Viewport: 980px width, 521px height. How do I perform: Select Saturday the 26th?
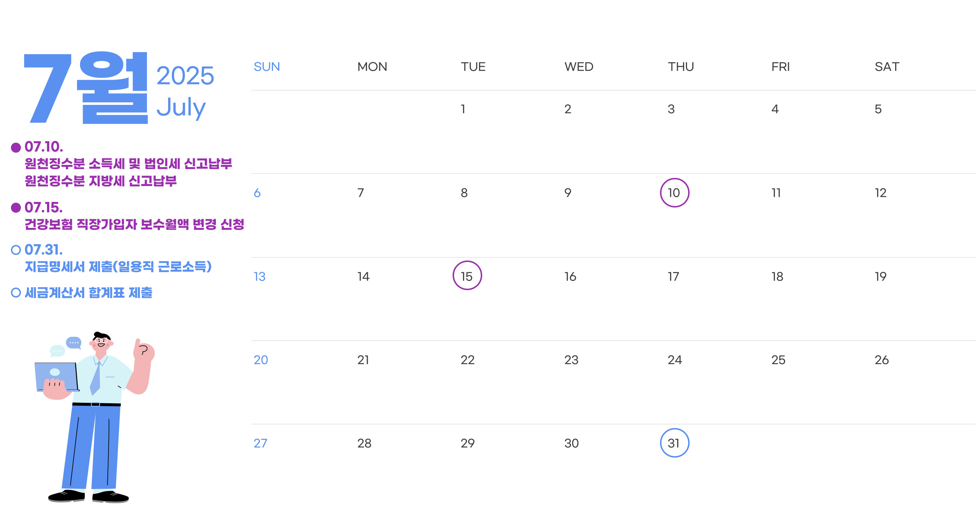tap(881, 360)
